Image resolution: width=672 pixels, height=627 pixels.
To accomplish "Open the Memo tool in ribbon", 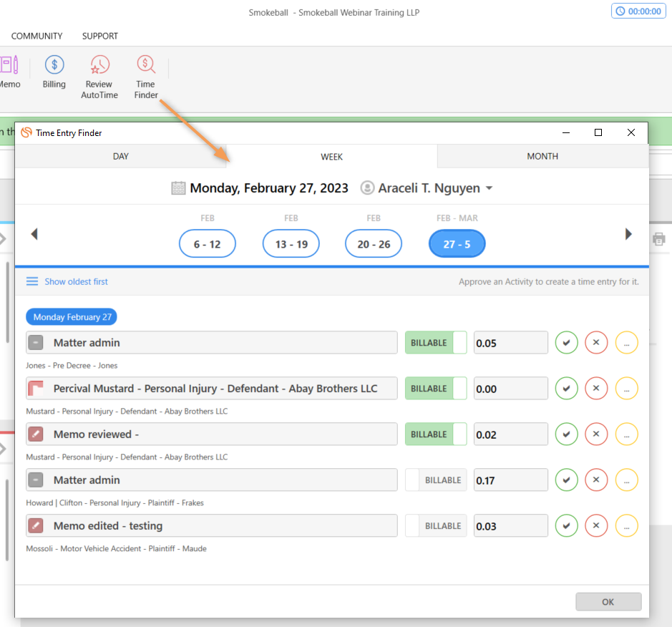I will [9, 72].
